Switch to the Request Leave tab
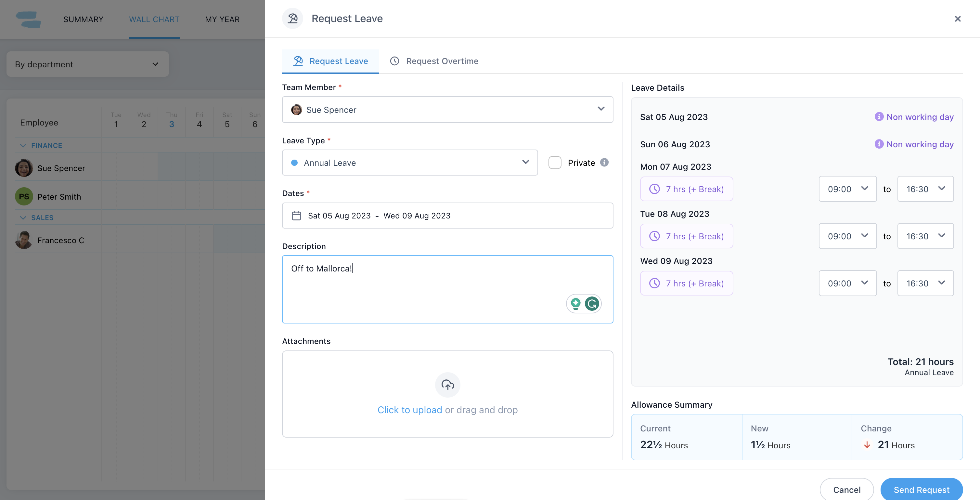 click(330, 61)
